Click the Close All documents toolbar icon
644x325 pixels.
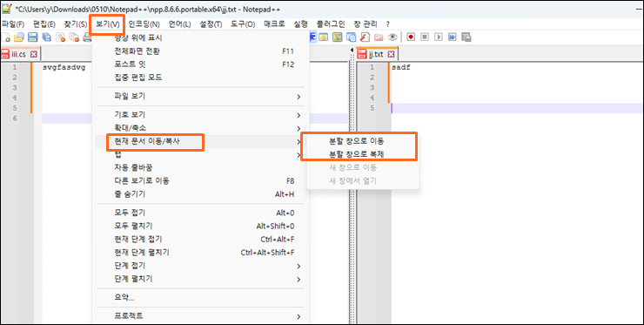74,37
